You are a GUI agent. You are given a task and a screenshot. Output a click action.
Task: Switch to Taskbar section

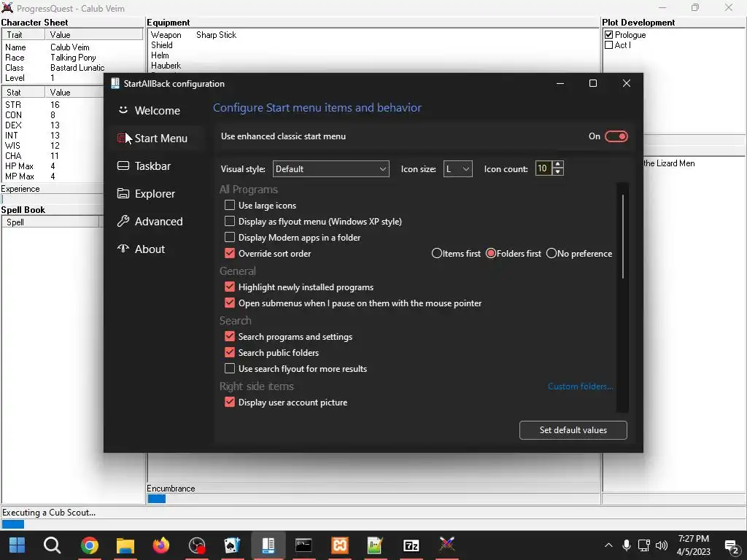158,166
